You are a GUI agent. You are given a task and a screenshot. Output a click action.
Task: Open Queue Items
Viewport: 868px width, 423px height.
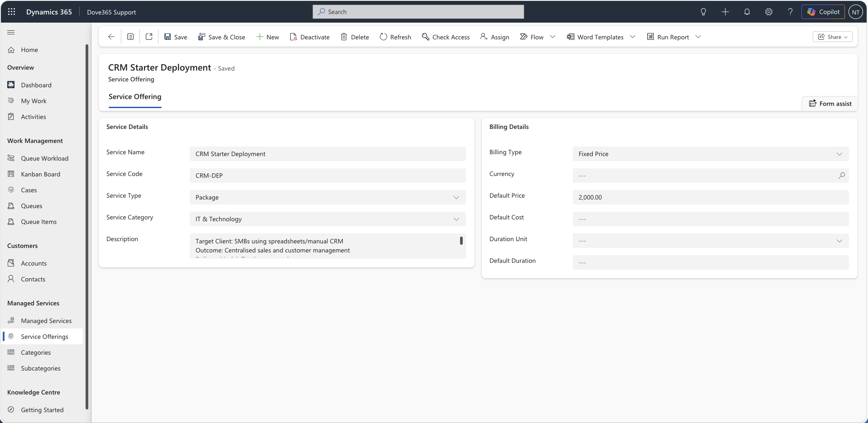(x=42, y=222)
